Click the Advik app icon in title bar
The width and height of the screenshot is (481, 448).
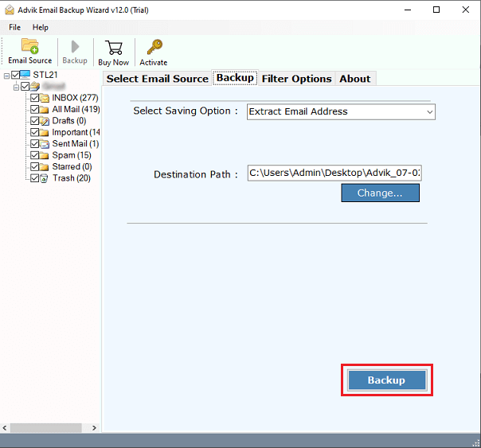10,10
